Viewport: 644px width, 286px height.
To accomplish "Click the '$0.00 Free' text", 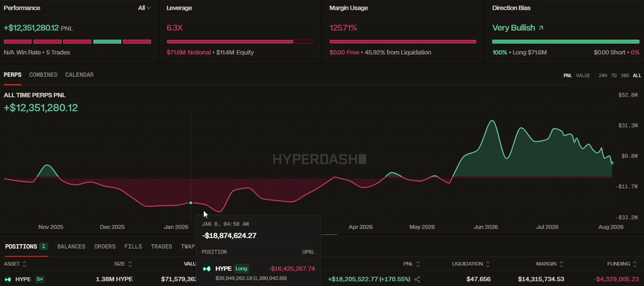I will [x=344, y=53].
